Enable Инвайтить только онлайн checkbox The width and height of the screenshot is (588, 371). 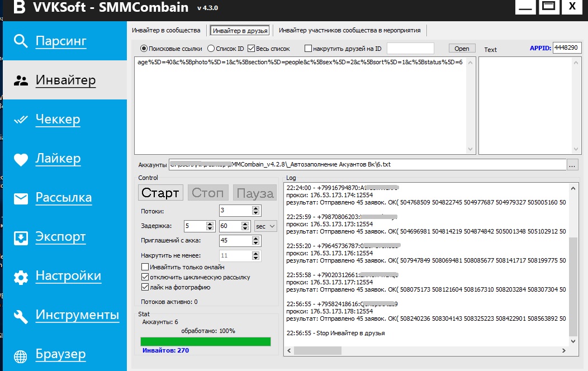click(x=145, y=267)
